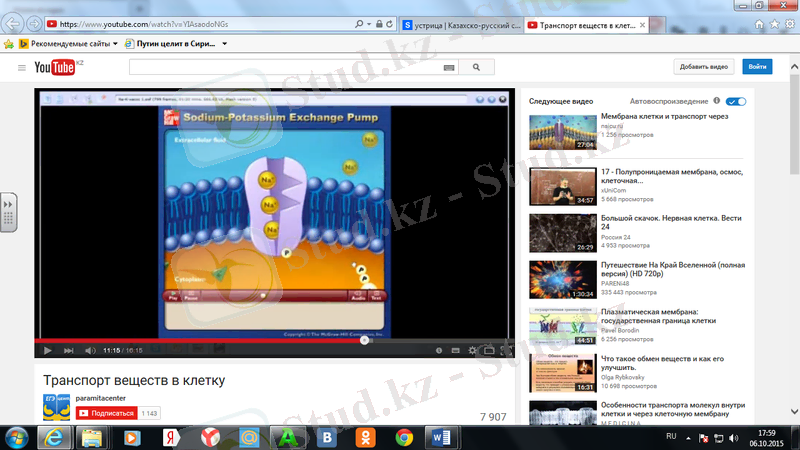Select the Транспорт веществ в клетку tab
This screenshot has width=800, height=450.
coord(586,23)
